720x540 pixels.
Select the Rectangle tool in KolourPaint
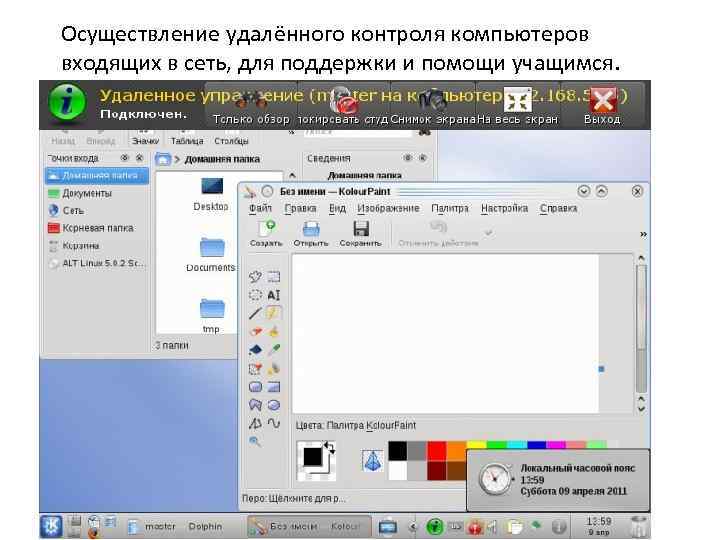click(274, 387)
